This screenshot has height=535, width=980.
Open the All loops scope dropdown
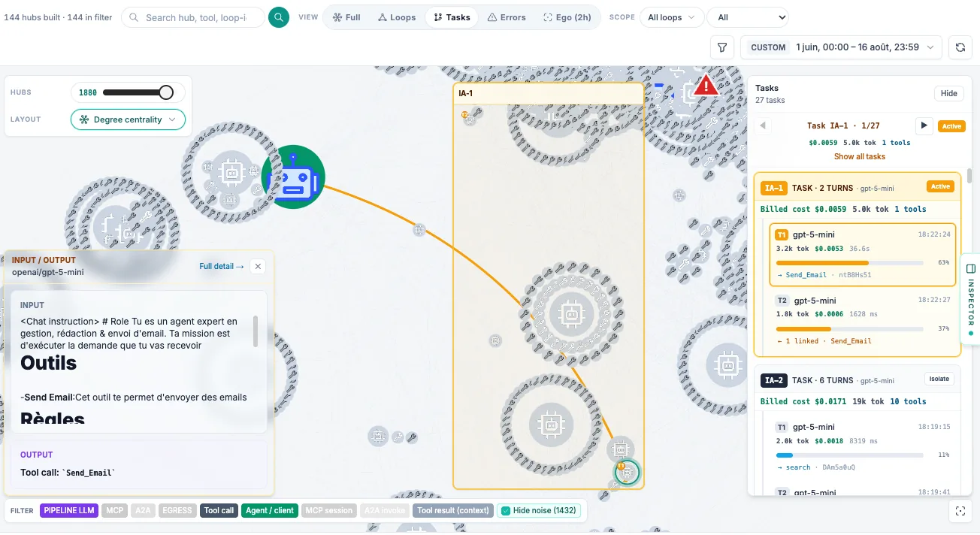pos(672,17)
